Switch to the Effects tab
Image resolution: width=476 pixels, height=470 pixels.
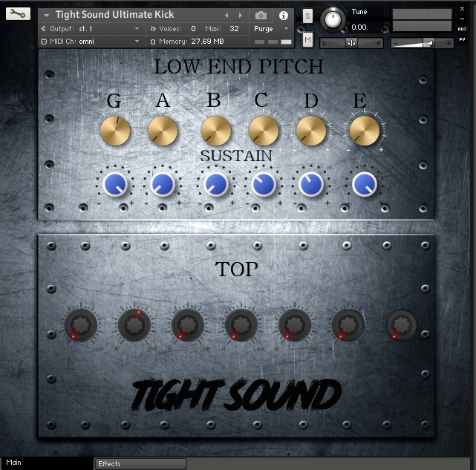click(x=140, y=464)
